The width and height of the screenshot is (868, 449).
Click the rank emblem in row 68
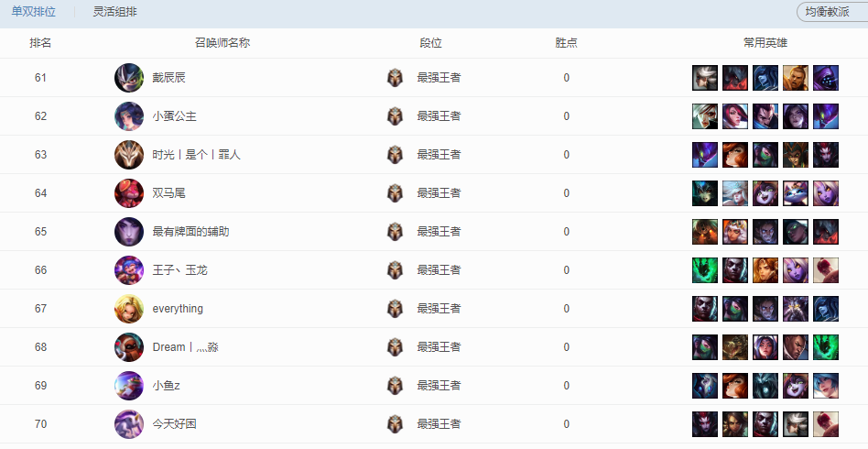pos(395,347)
